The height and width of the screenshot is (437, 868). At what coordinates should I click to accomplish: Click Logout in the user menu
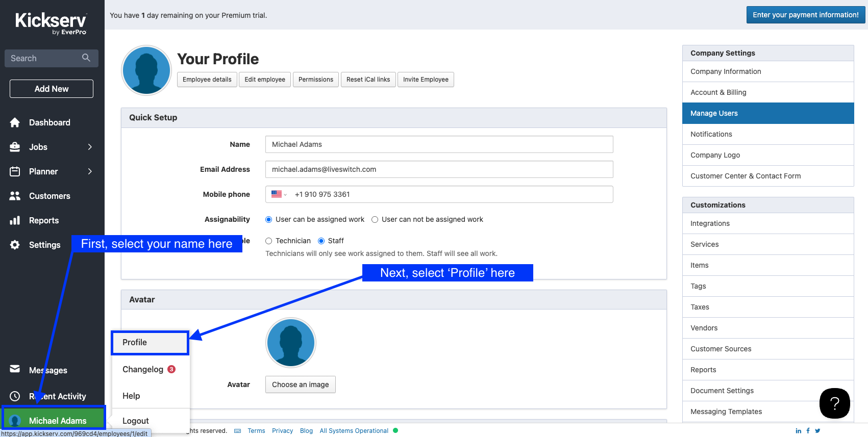click(x=150, y=421)
